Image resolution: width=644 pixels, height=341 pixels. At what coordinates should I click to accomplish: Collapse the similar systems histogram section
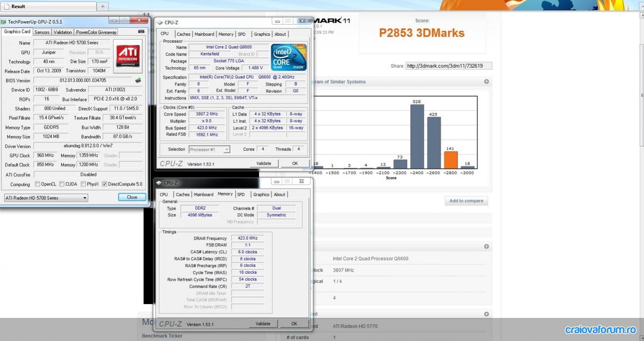(x=486, y=82)
